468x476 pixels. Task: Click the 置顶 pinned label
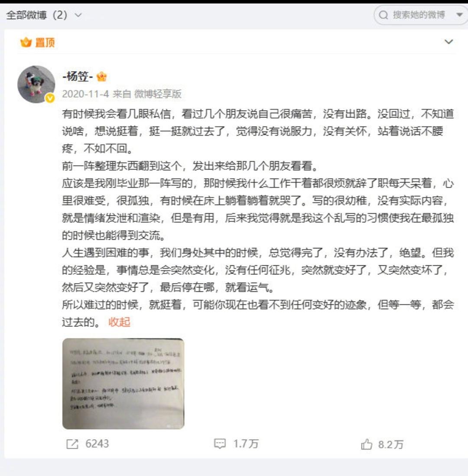[x=45, y=42]
